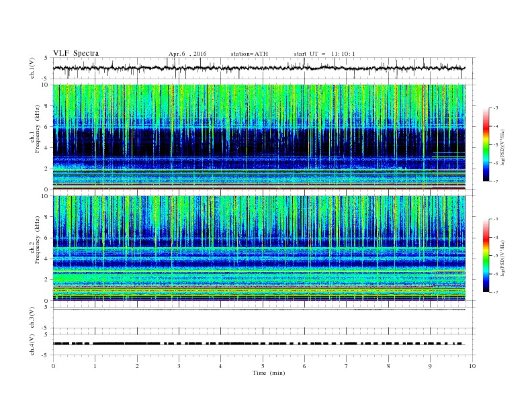
Task: Click the "7" time axis tick label
Action: [x=347, y=366]
